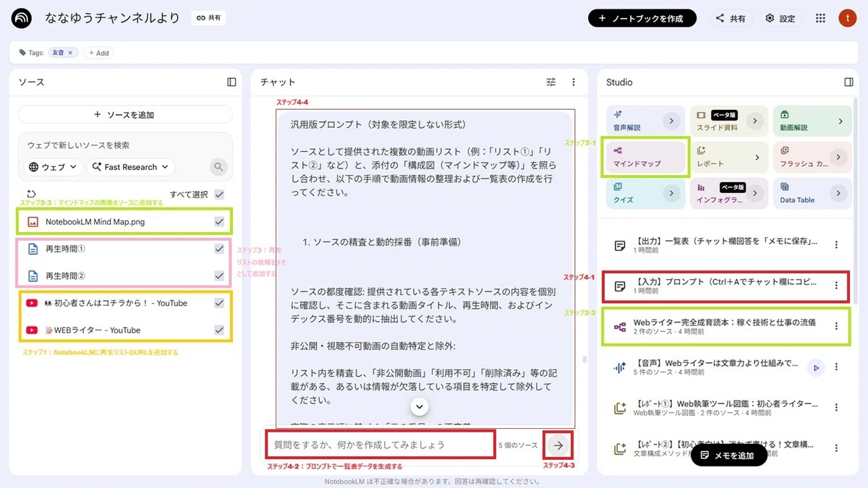The width and height of the screenshot is (868, 488).
Task: Open the ウェブ source type dropdown
Action: click(52, 167)
